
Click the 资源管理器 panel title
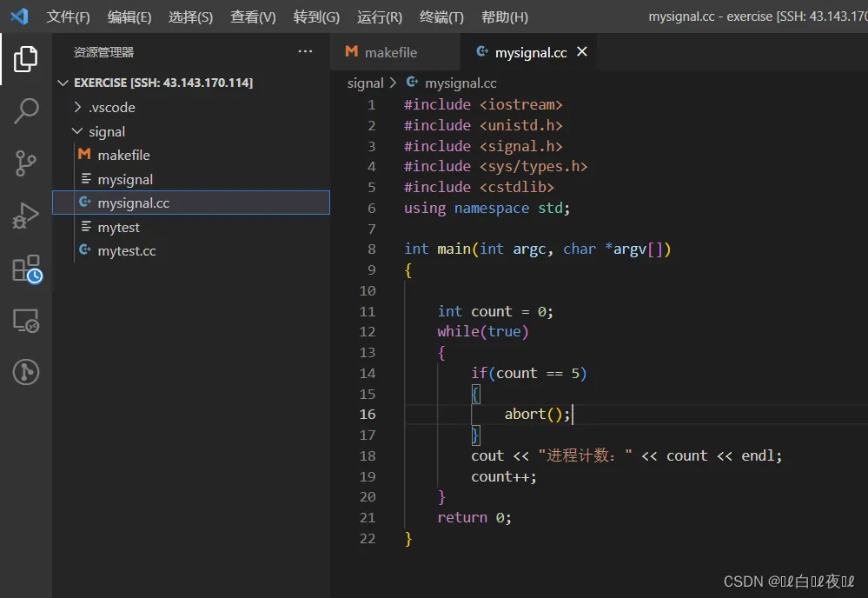tap(103, 52)
